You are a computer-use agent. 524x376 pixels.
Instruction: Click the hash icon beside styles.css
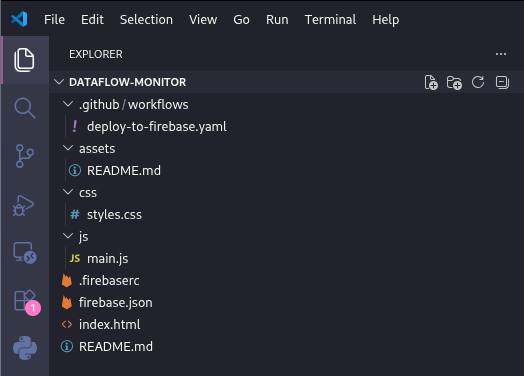pos(75,215)
